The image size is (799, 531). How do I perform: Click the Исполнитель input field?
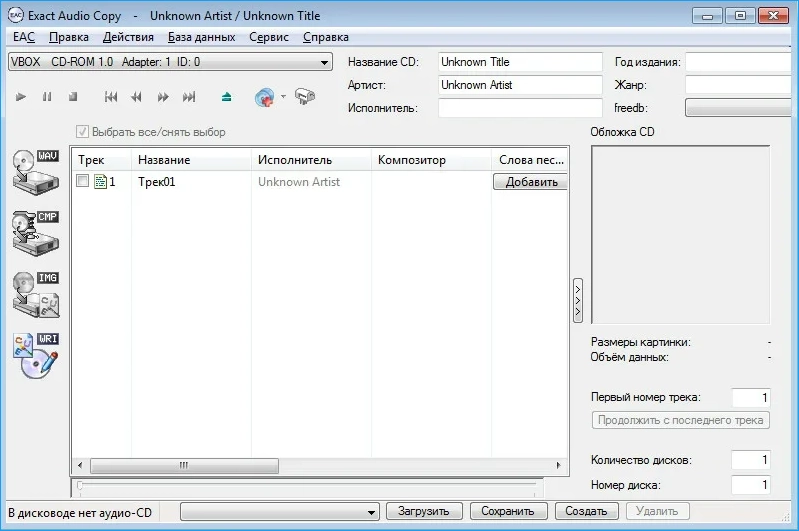point(520,108)
